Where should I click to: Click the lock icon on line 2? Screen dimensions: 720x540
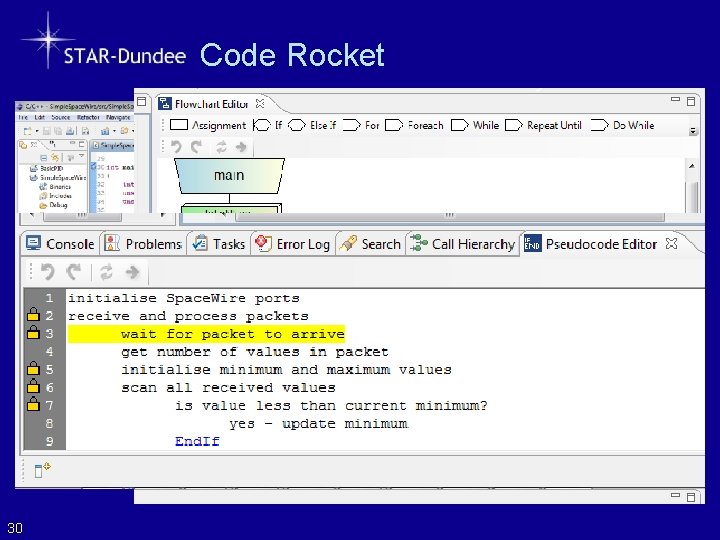[33, 315]
